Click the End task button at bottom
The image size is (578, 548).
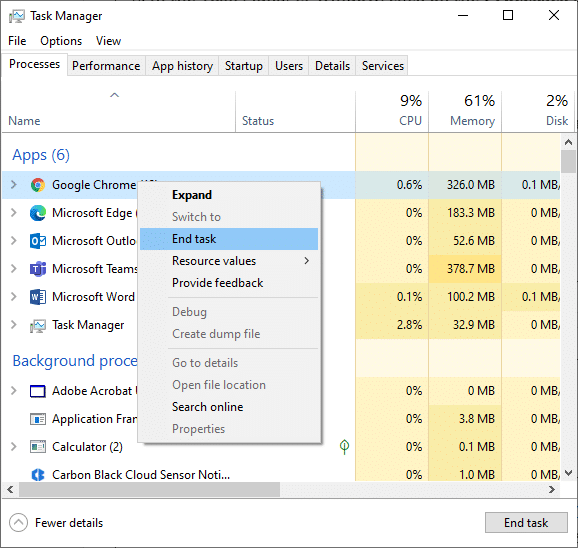pyautogui.click(x=526, y=523)
